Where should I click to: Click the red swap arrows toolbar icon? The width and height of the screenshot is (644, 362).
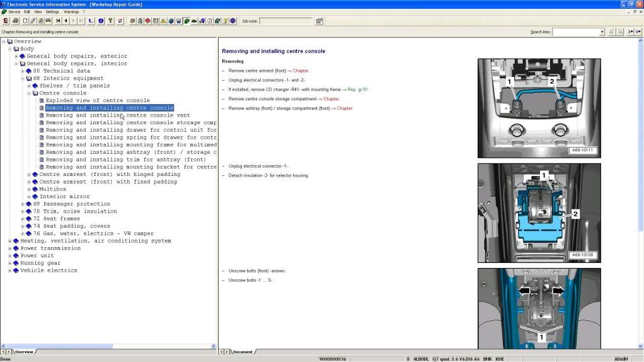tap(120, 21)
